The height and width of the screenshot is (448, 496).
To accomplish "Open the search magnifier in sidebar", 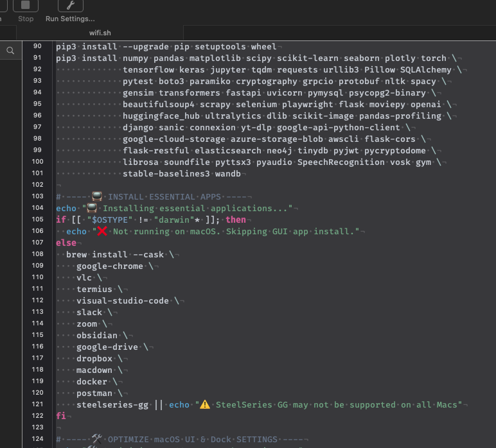I will point(10,51).
